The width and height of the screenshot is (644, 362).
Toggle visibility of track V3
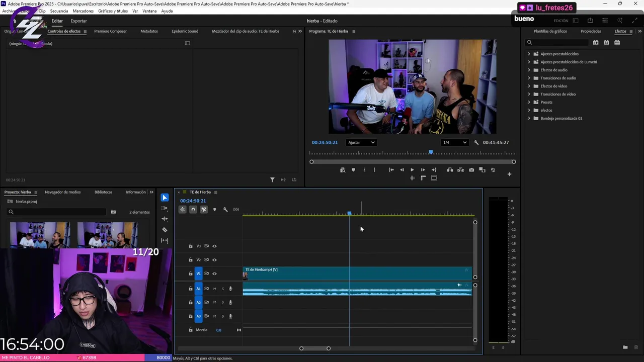[214, 246]
